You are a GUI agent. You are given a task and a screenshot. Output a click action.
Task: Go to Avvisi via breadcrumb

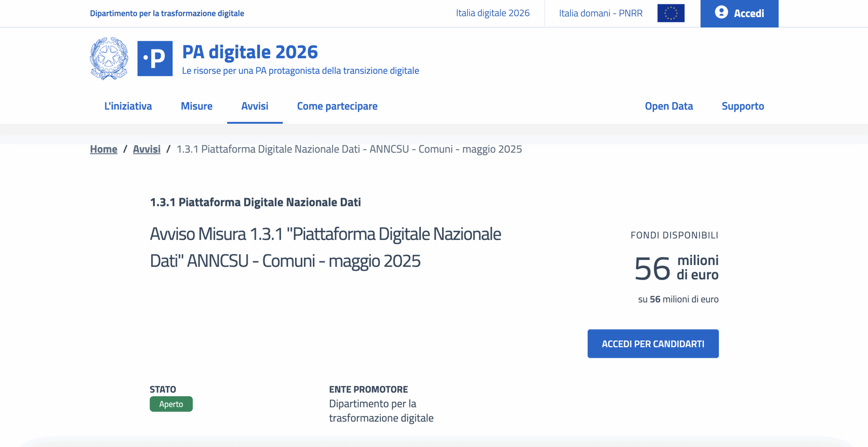[146, 149]
